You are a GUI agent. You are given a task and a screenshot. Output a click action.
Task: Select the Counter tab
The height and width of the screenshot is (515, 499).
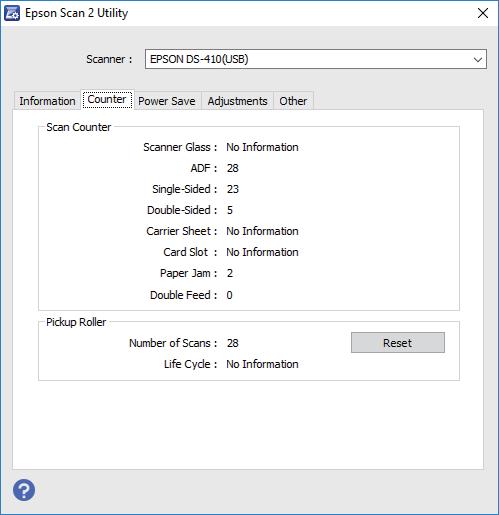point(107,99)
